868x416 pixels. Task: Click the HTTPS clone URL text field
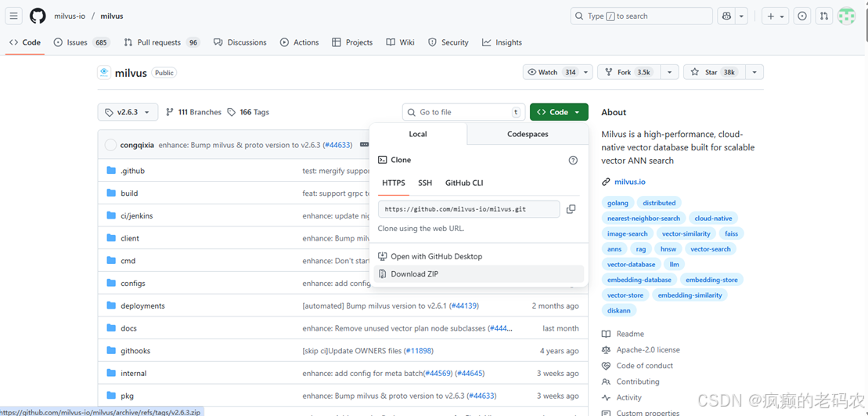469,209
